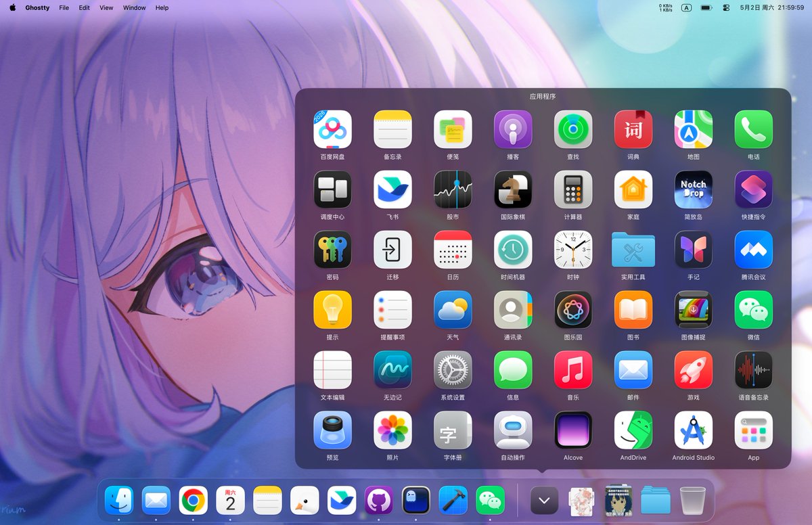Open the Edit menu
Viewport: 812px width, 525px height.
click(84, 7)
